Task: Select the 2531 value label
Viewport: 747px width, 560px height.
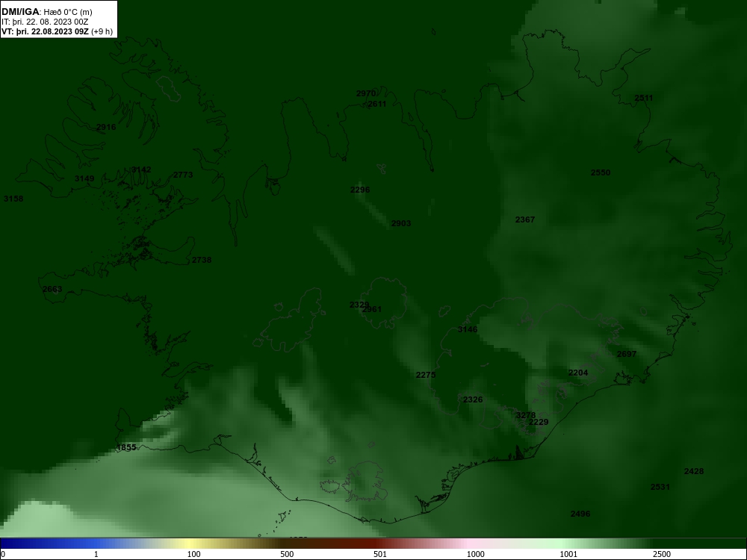Action: click(660, 487)
